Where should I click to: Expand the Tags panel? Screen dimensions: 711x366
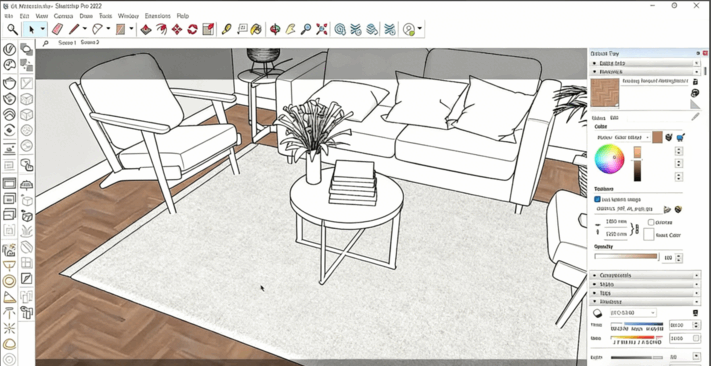pos(646,293)
